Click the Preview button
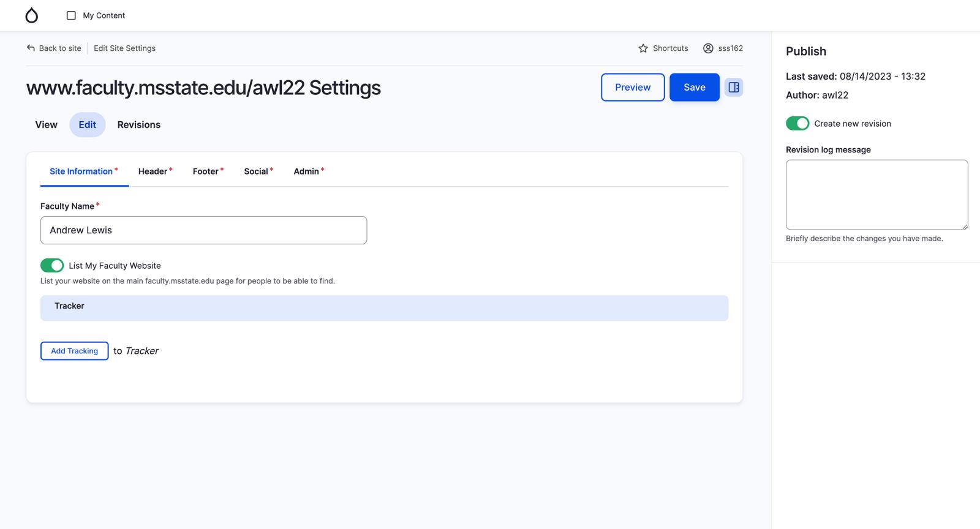The image size is (980, 529). [x=633, y=88]
